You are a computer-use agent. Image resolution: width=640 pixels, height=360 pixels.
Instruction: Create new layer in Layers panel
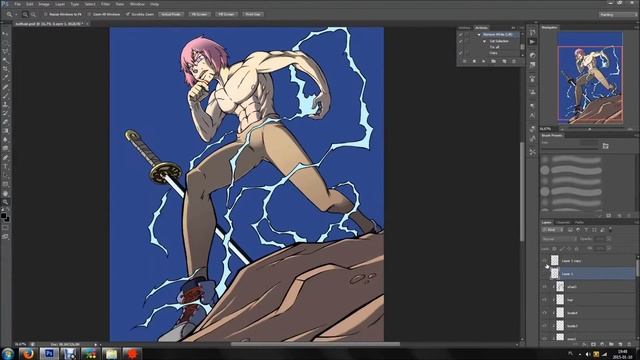pos(620,344)
